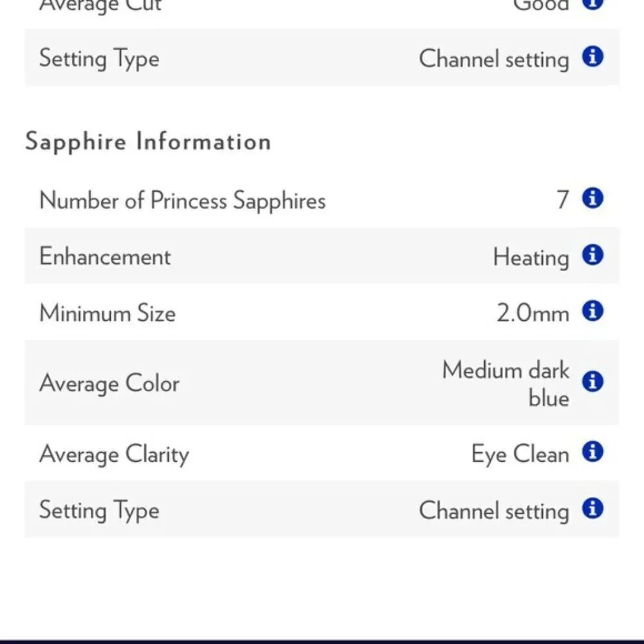The height and width of the screenshot is (644, 644).
Task: Select the Average Clarity label
Action: pos(114,455)
